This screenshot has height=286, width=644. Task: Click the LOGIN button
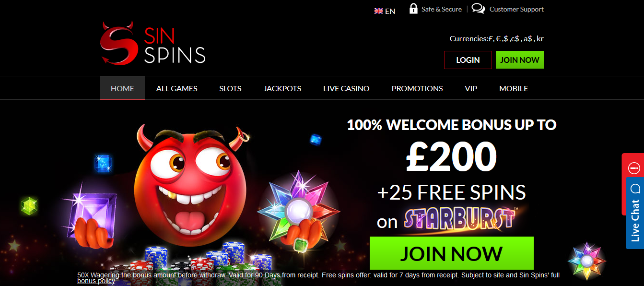468,60
